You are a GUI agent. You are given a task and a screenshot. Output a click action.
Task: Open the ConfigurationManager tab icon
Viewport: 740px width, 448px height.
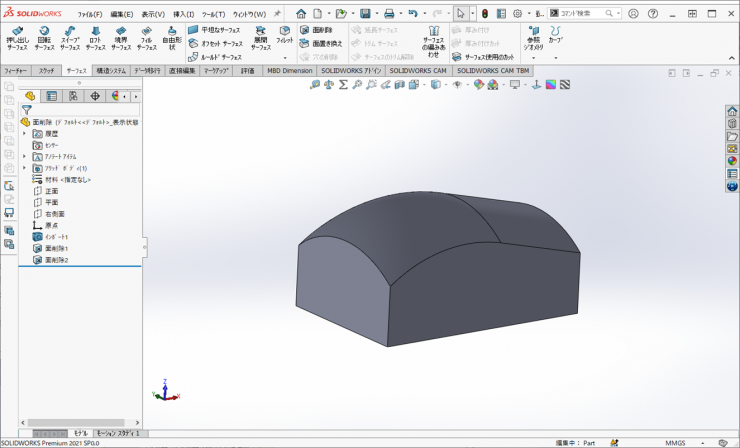click(x=73, y=96)
